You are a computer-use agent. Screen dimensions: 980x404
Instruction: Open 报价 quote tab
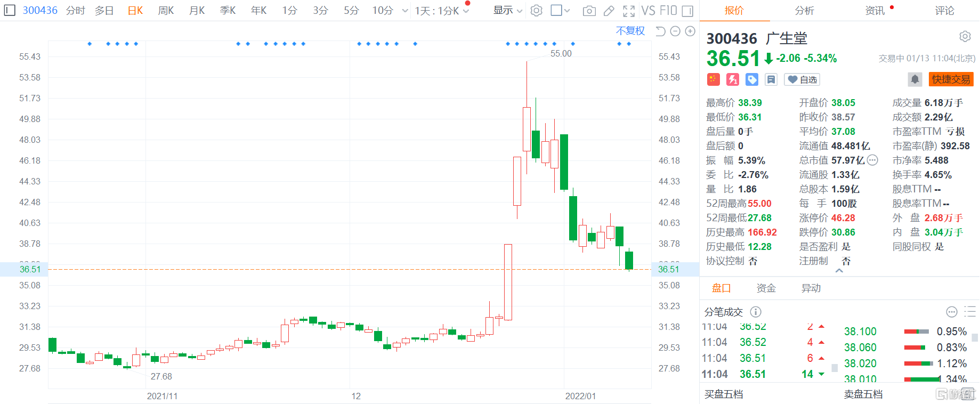click(x=734, y=11)
